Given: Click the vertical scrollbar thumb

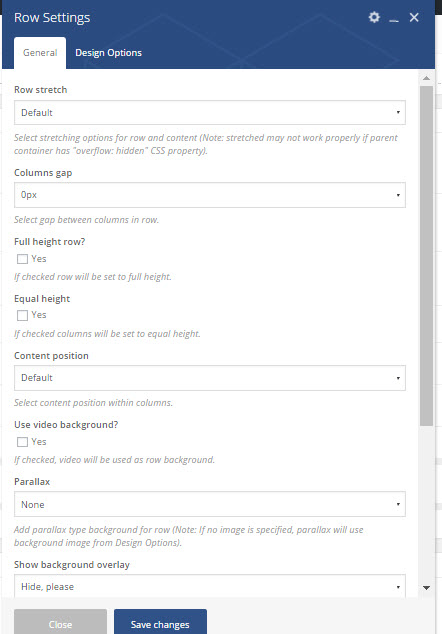Looking at the screenshot, I should tap(426, 256).
